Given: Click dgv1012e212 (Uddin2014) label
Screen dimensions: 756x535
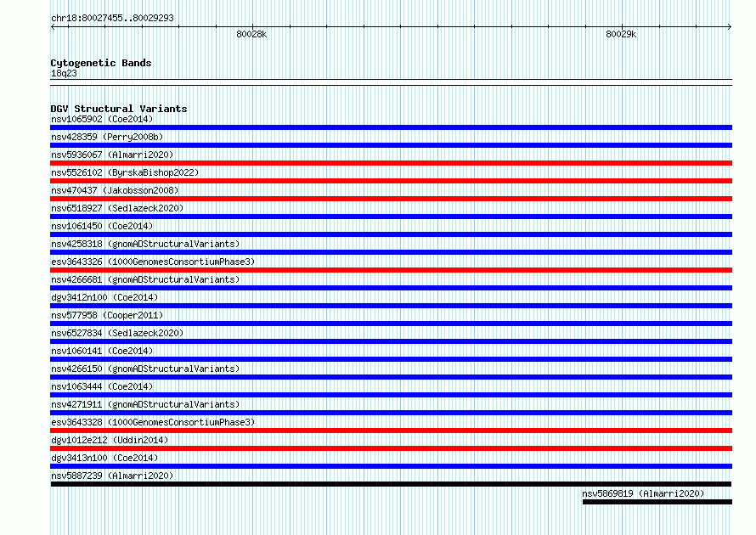Looking at the screenshot, I should tap(110, 440).
